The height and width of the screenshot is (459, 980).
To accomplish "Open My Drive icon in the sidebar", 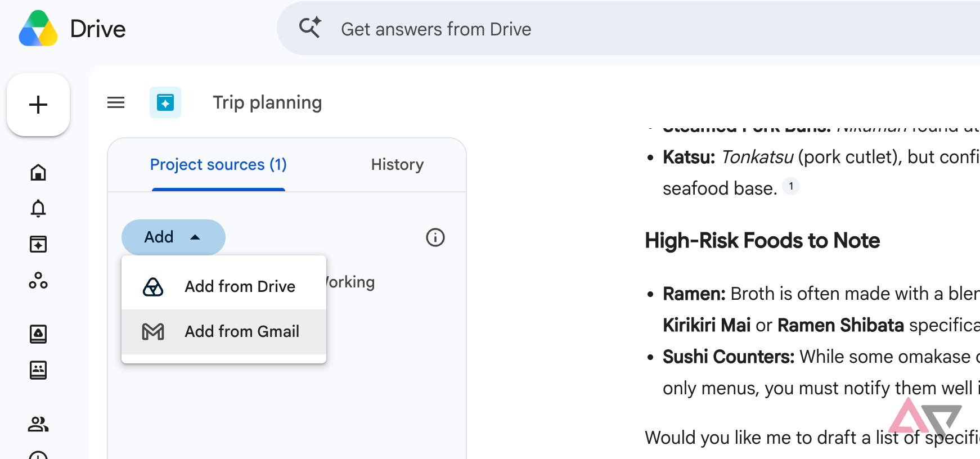I will coord(38,334).
